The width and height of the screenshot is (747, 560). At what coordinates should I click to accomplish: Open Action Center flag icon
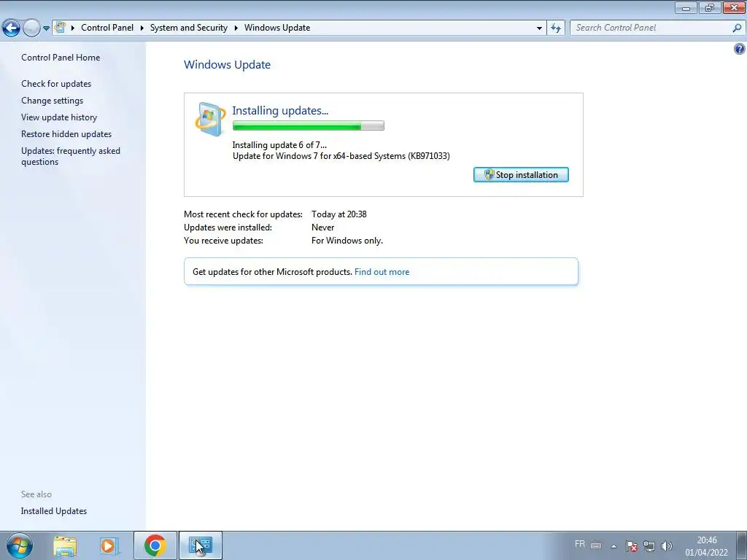point(632,546)
